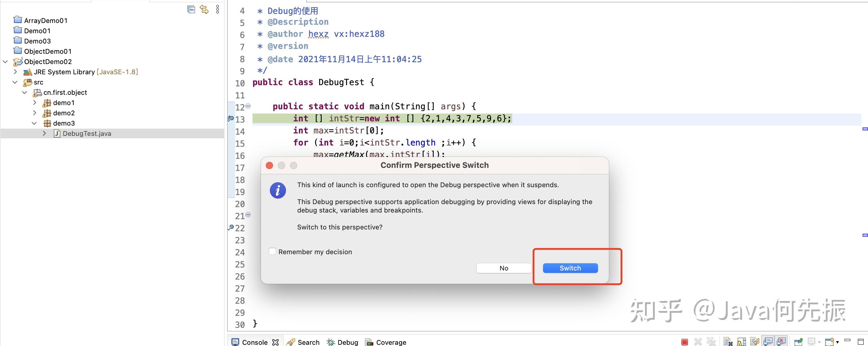This screenshot has width=868, height=346.
Task: Expand the demo1 package
Action: tap(35, 102)
